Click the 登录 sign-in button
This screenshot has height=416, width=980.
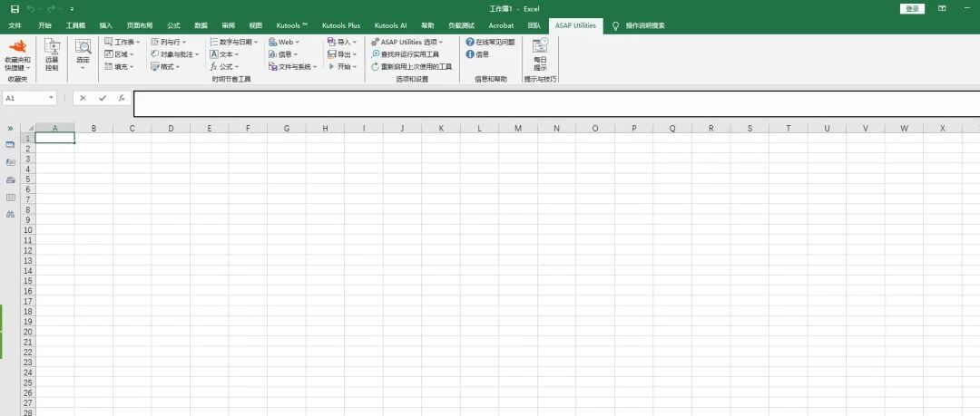[x=912, y=9]
